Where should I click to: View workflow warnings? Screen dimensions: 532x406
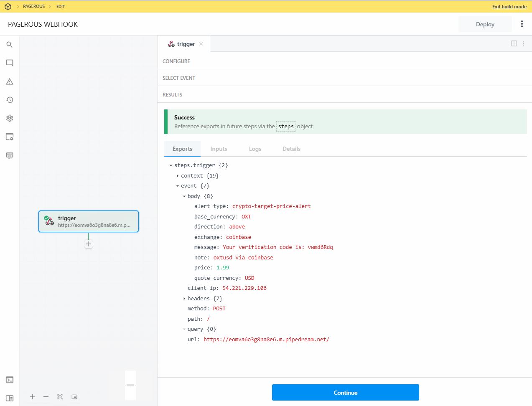pyautogui.click(x=9, y=81)
